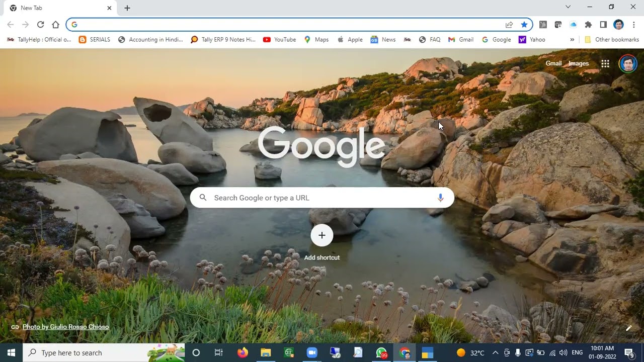Open Google account avatar on page
The image size is (644, 362).
pos(627,64)
